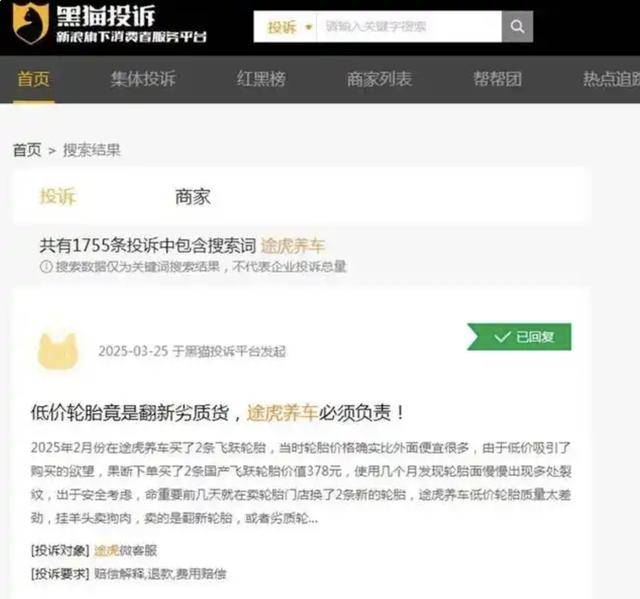Click the 黑猫投诉 shield logo
The width and height of the screenshot is (640, 599).
31,23
